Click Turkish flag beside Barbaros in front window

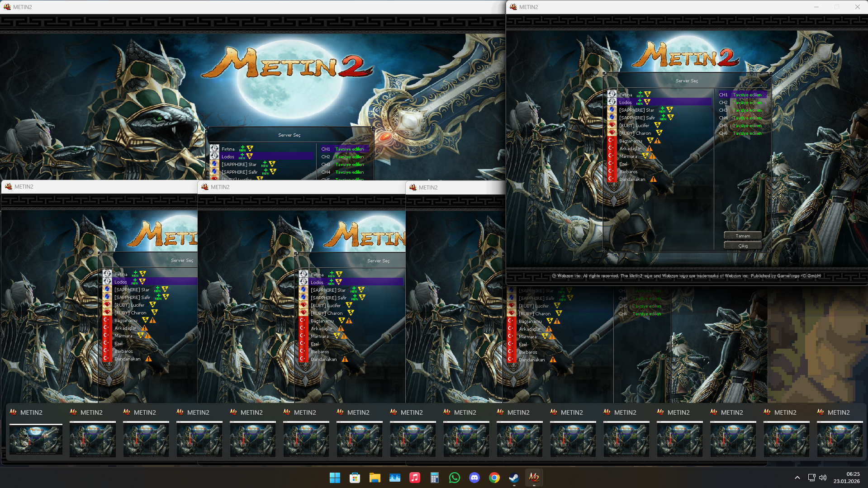click(x=611, y=171)
